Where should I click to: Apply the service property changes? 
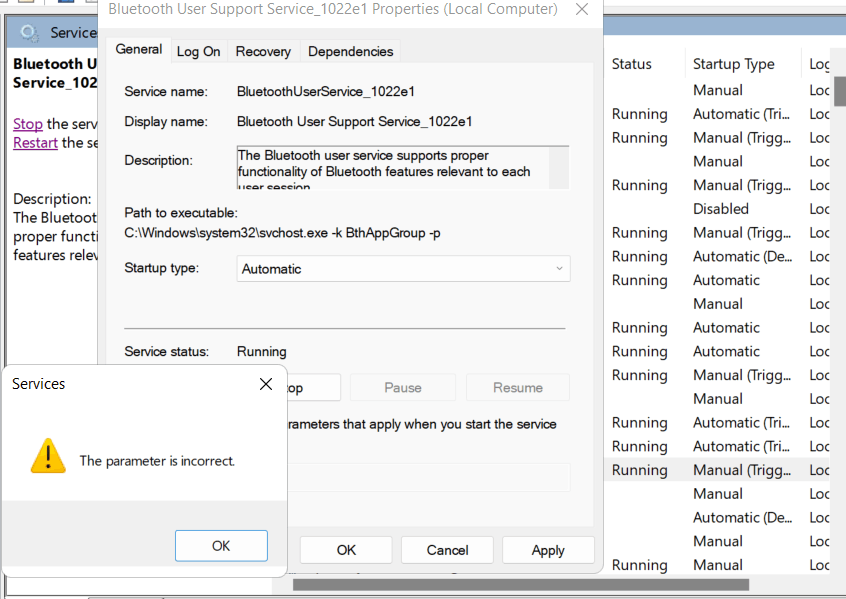548,550
